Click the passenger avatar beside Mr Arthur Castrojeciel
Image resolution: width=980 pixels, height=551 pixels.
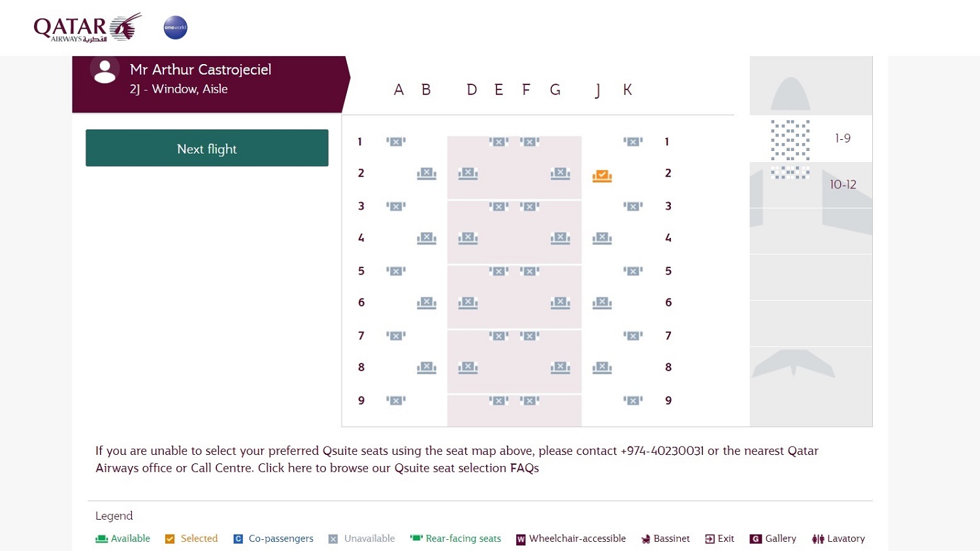pyautogui.click(x=105, y=72)
